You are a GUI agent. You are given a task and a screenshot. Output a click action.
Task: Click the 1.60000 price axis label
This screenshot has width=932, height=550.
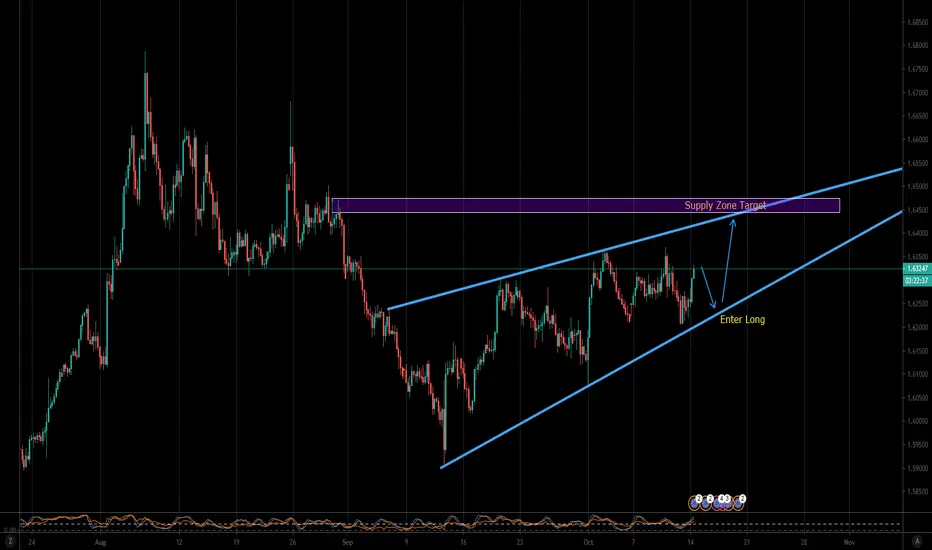pyautogui.click(x=918, y=421)
